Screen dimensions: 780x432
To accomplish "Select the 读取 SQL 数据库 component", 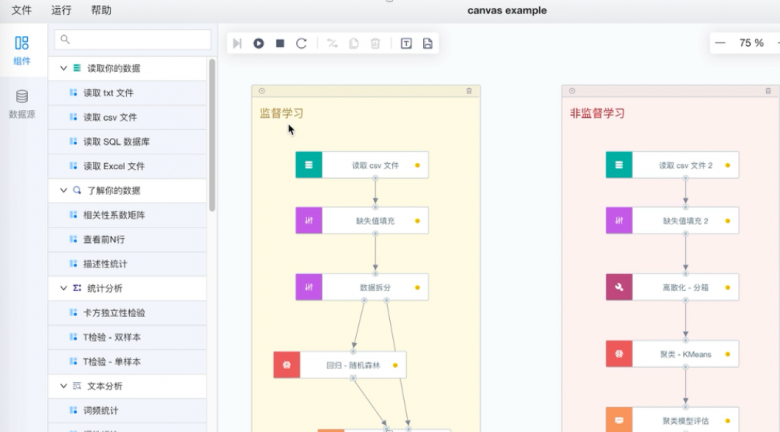I will [127, 142].
